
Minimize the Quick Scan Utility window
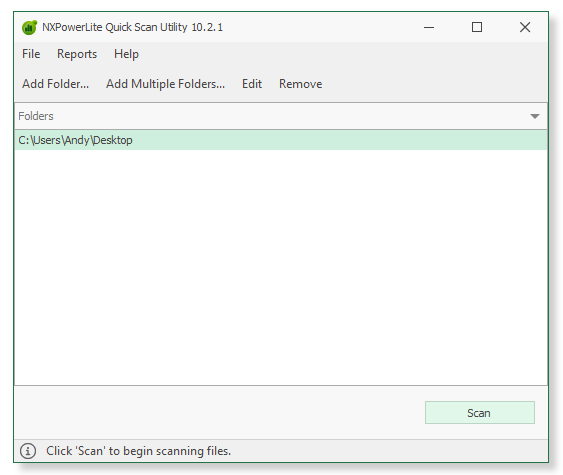point(429,27)
